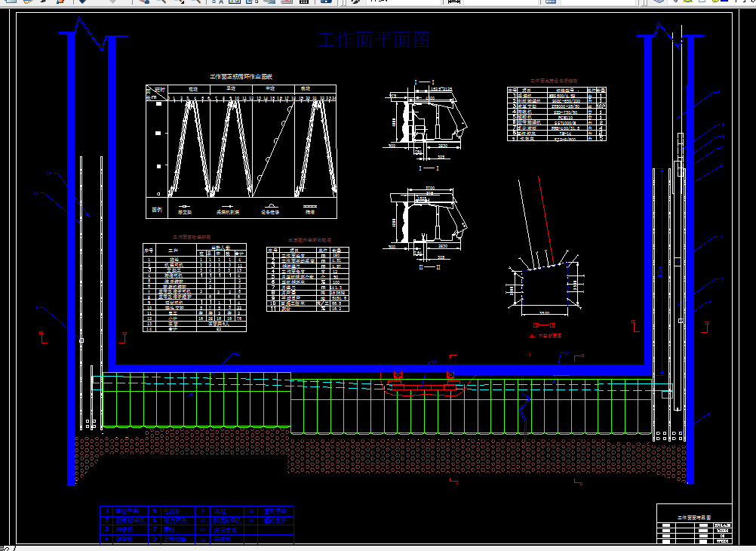Pick the 移支架 legend entry

click(x=185, y=209)
